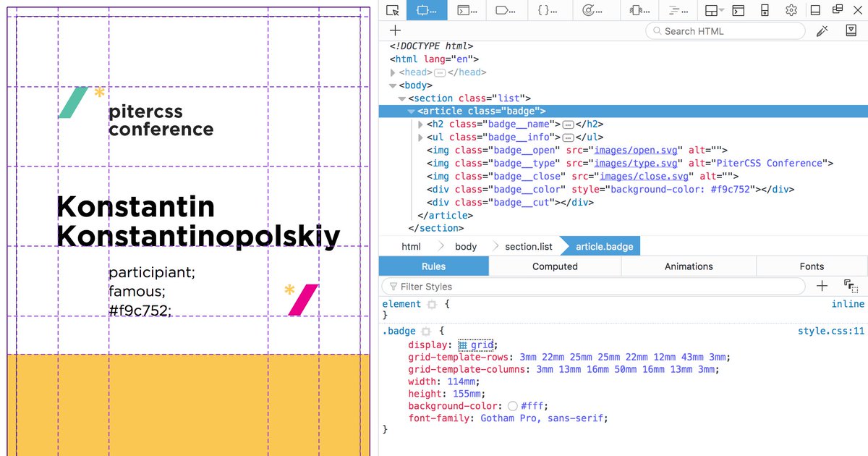Click the ellipsis badge inside head tag
The image size is (868, 456).
(x=440, y=72)
